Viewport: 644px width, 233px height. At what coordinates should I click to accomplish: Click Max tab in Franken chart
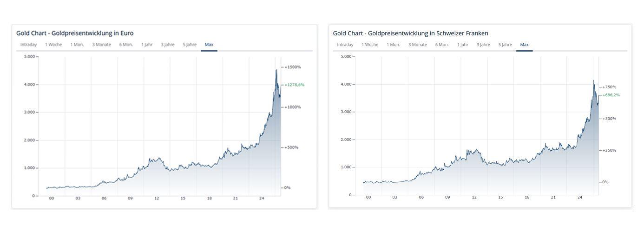pyautogui.click(x=525, y=45)
